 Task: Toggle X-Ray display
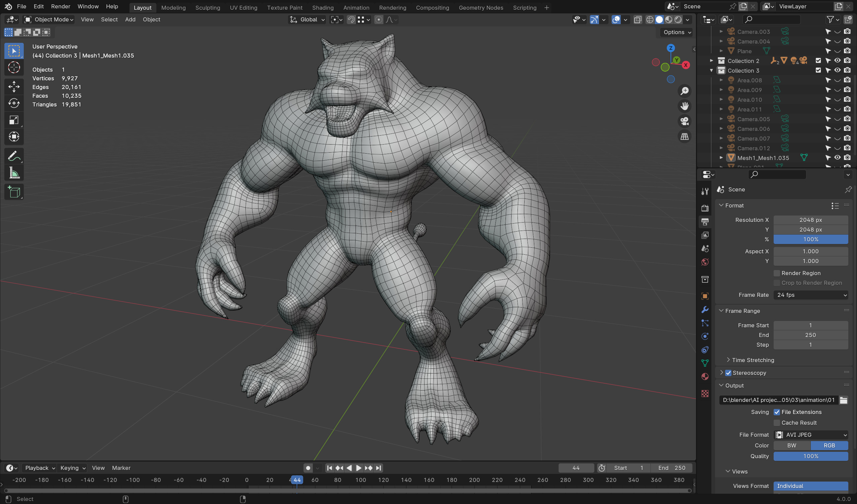[x=638, y=19]
